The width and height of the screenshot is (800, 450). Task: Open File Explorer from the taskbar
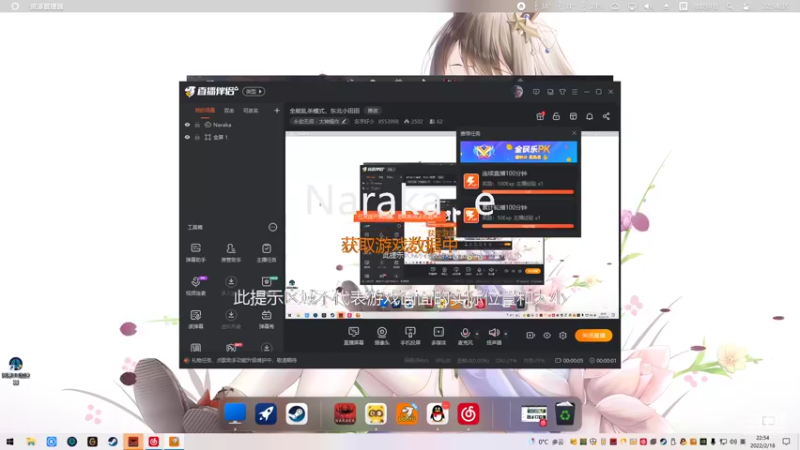pos(31,442)
